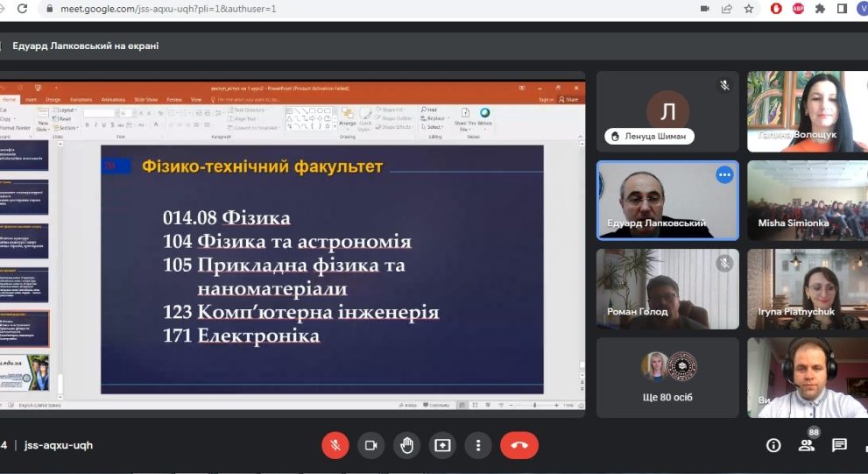This screenshot has width=868, height=474.
Task: Open the Chrome extensions puzzle icon
Action: coord(820,9)
